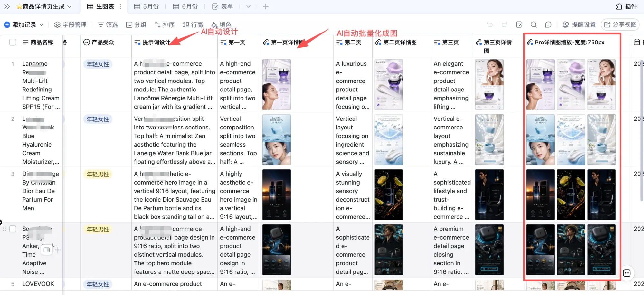
Task: Click the form edit icon in toolbar
Action: (519, 25)
